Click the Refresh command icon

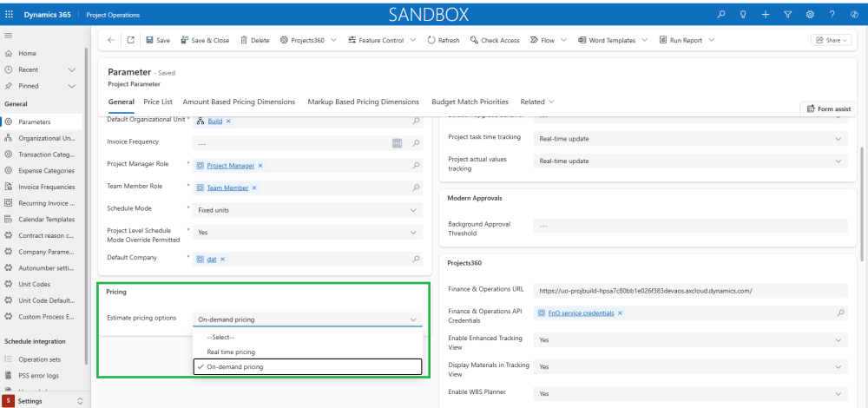431,40
